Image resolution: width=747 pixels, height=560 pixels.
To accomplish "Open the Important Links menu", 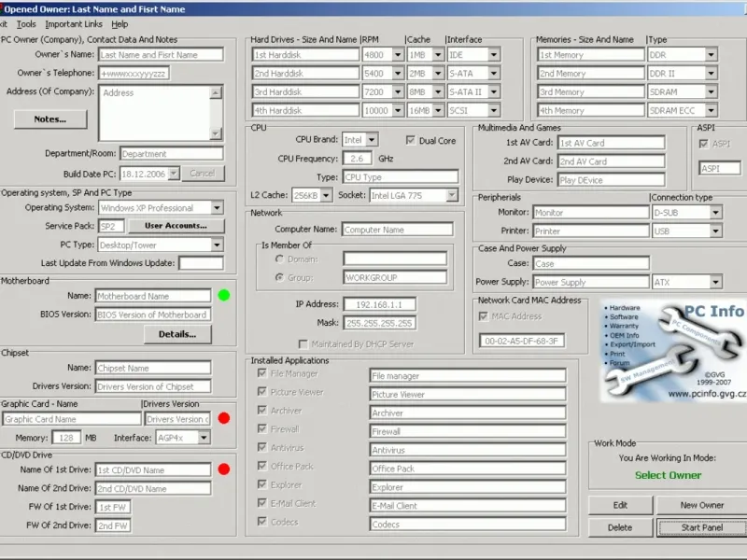I will 76,24.
